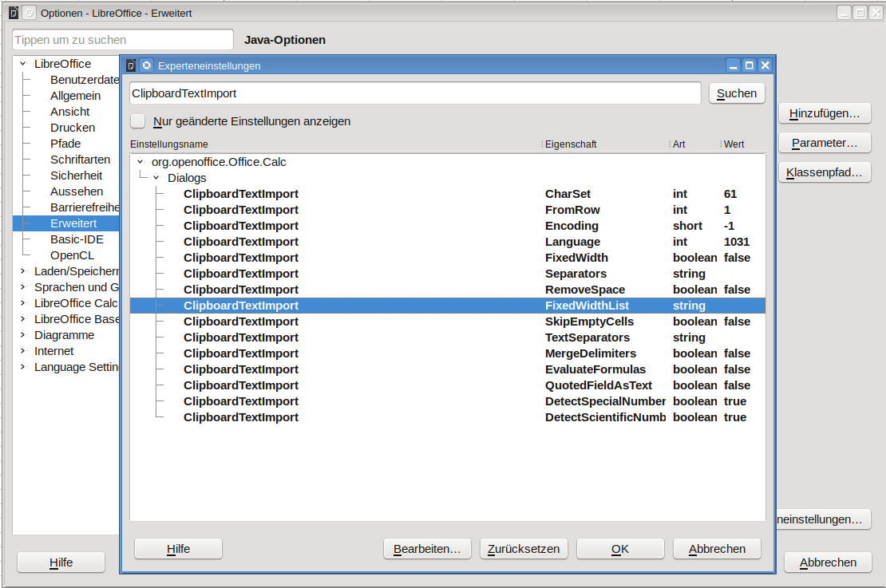Expand the Internet category
Image resolution: width=886 pixels, height=588 pixels.
click(22, 351)
